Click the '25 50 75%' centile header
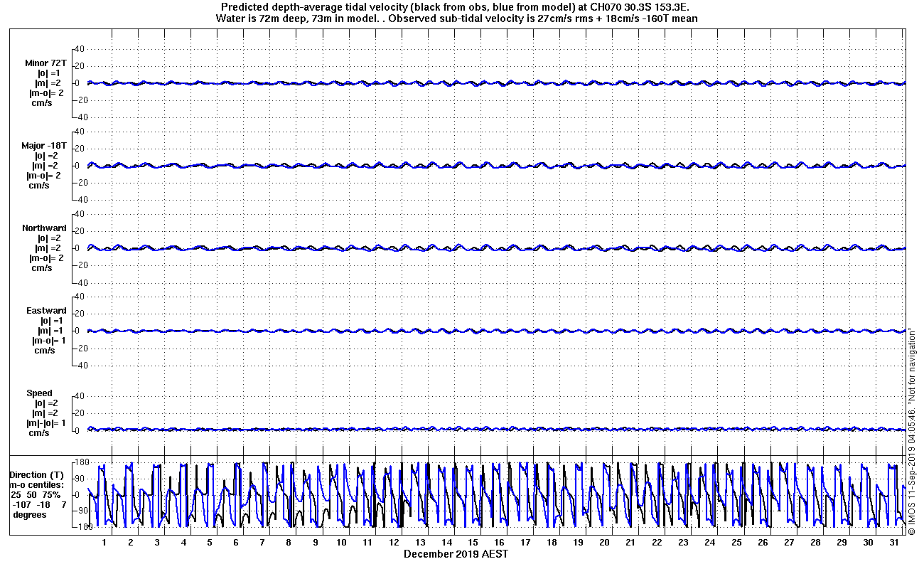Image resolution: width=924 pixels, height=569 pixels. pyautogui.click(x=36, y=495)
